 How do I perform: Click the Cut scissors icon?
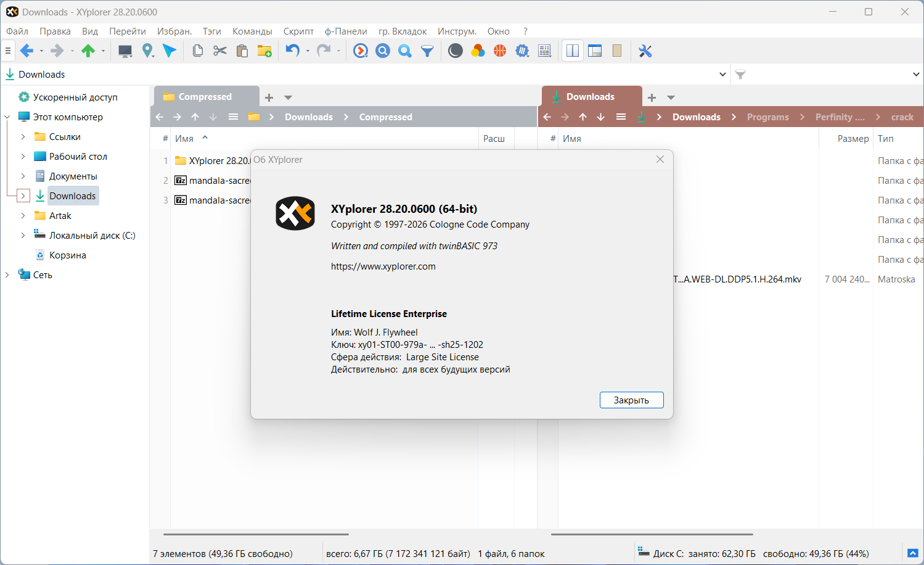220,51
